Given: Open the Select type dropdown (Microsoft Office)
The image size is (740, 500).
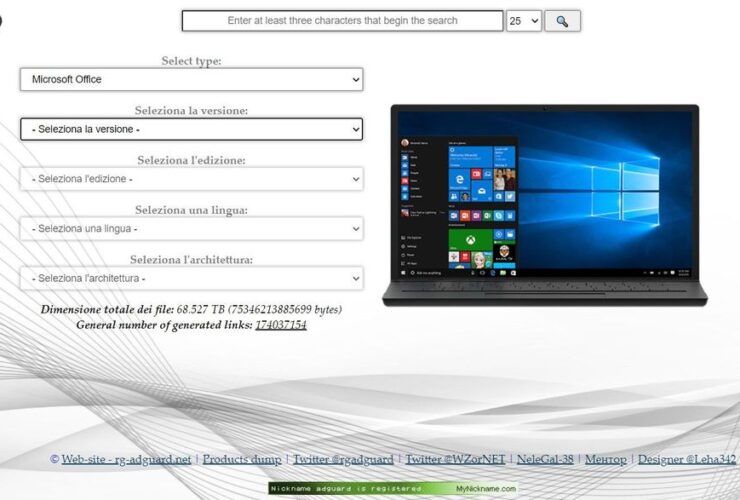Looking at the screenshot, I should pos(191,79).
